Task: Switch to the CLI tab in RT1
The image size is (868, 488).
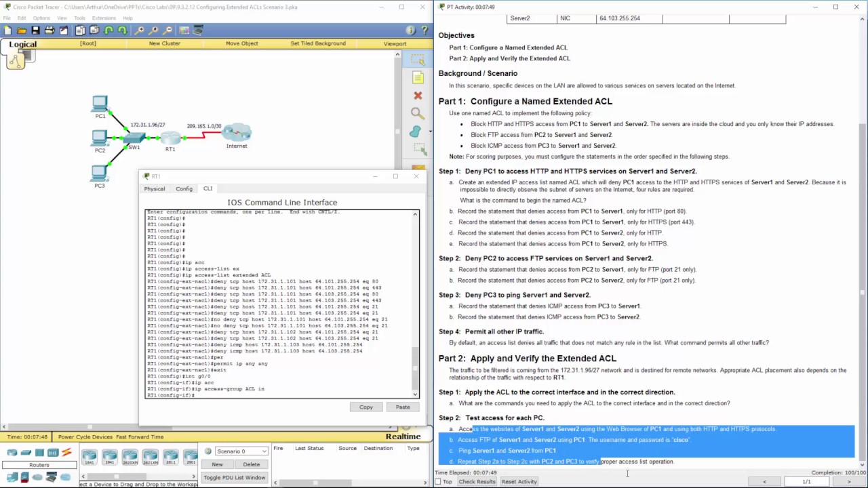Action: point(208,188)
